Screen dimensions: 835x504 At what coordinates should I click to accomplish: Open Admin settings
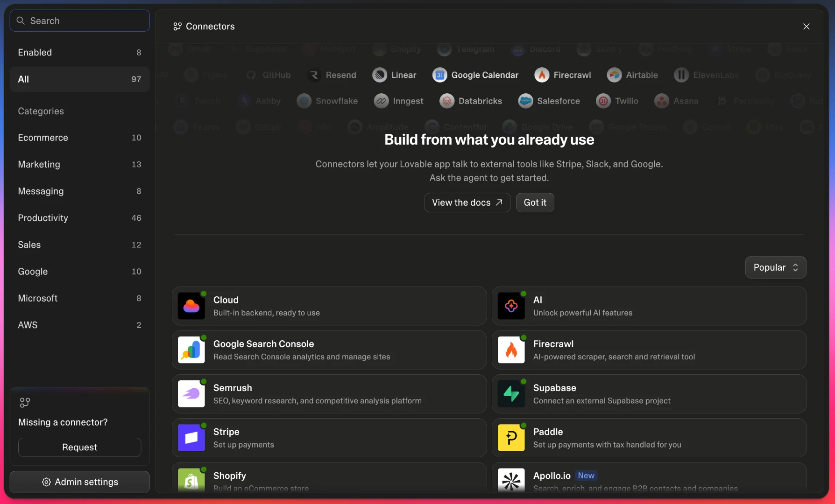point(79,482)
